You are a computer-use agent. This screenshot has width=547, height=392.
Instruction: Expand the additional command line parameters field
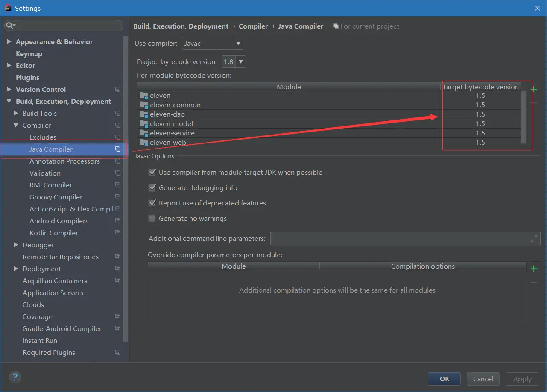534,239
